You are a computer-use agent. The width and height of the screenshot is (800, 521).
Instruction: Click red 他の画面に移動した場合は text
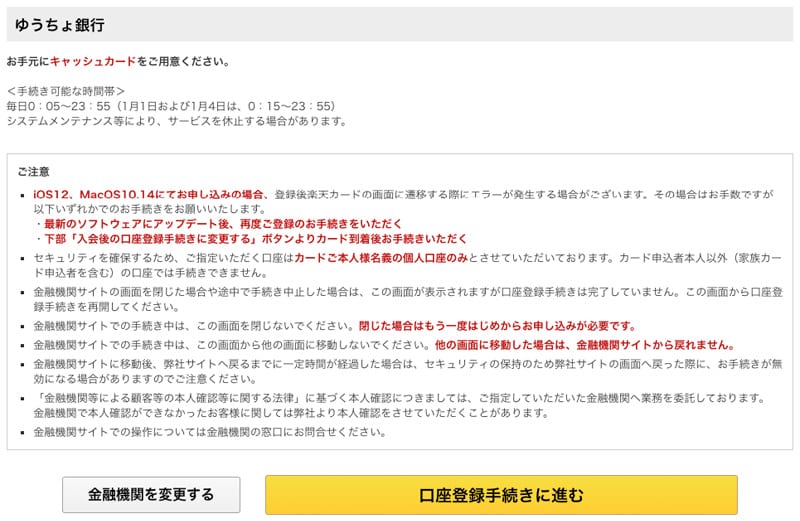pos(585,345)
